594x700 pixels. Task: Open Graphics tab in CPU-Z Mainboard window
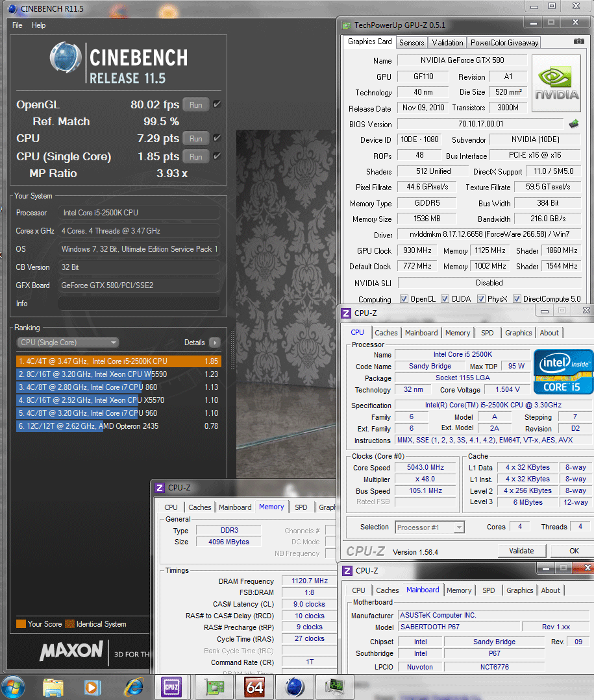519,590
